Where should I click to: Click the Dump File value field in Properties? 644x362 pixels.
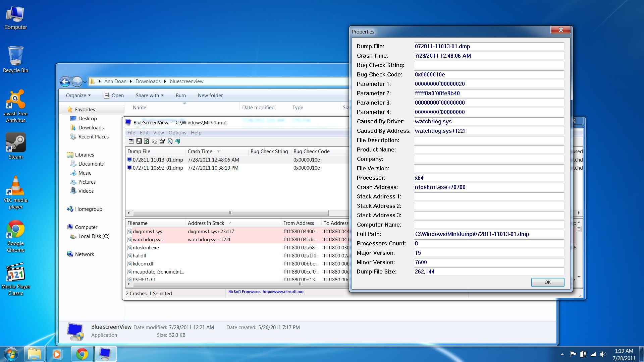489,46
